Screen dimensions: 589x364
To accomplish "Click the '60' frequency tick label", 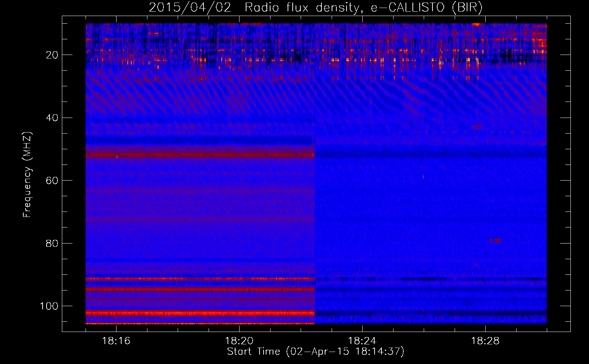I will tap(52, 181).
